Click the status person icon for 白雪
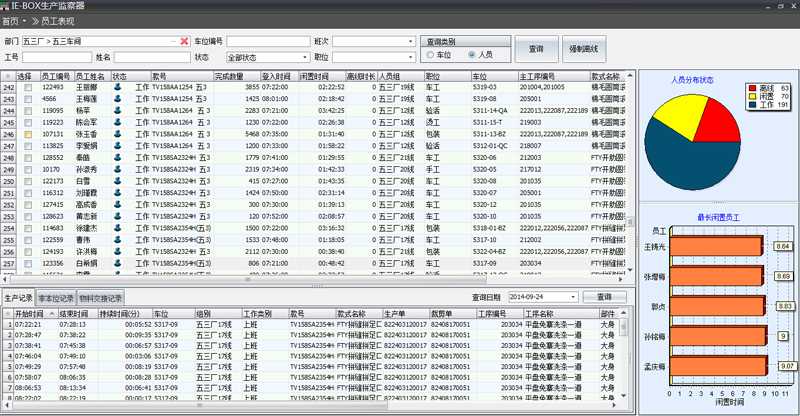This screenshot has height=416, width=800. (x=117, y=181)
